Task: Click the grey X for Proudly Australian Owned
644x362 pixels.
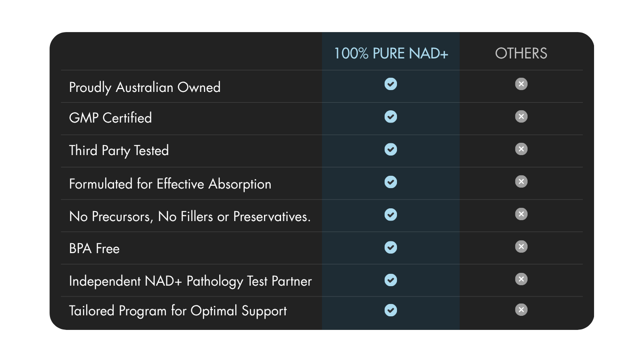Action: 521,84
